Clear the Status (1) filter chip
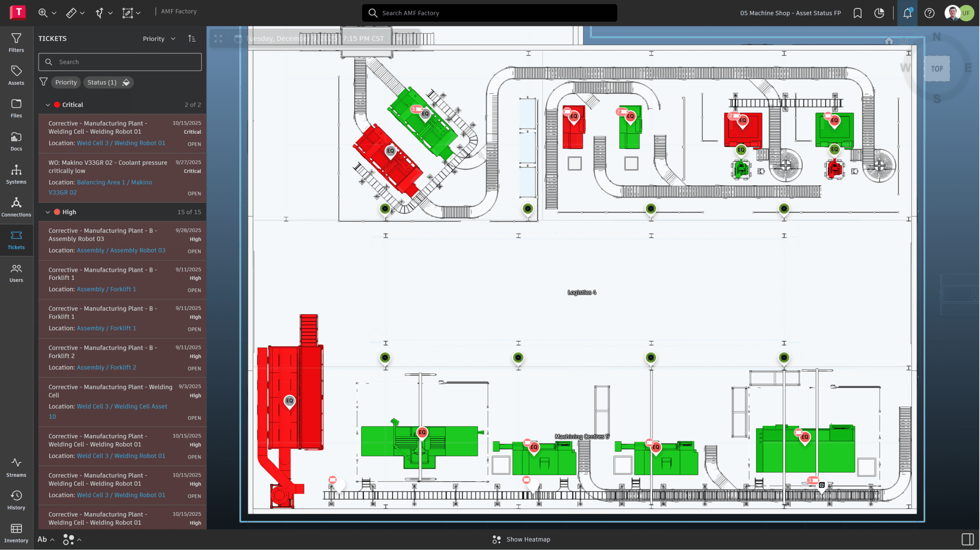 pos(126,82)
